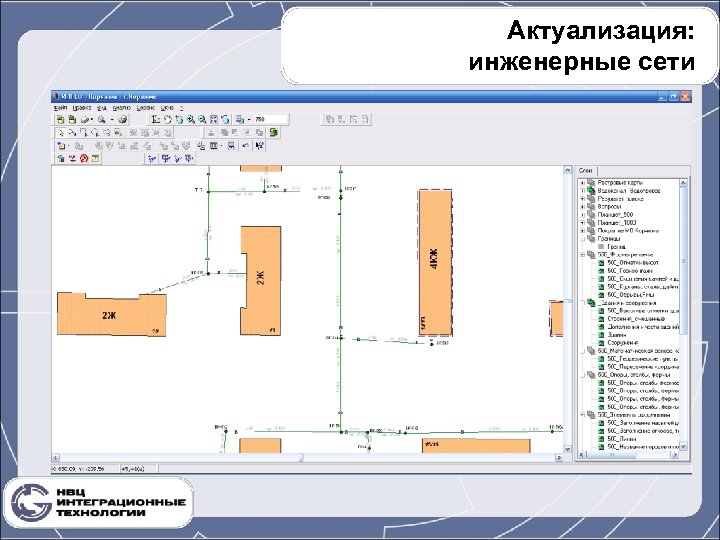Click the map horizontal scrollbar thumb
The width and height of the screenshot is (720, 540).
(x=301, y=457)
